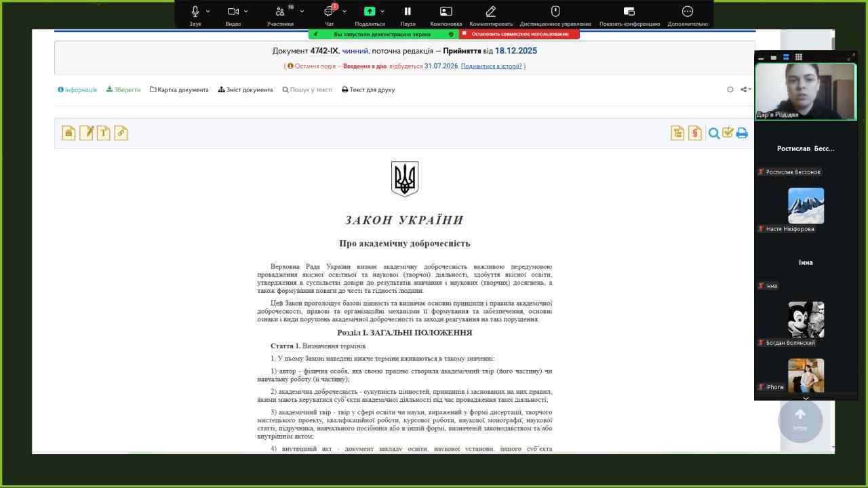This screenshot has height=488, width=868.
Task: Click Остановить совместное использование button
Action: [x=519, y=34]
